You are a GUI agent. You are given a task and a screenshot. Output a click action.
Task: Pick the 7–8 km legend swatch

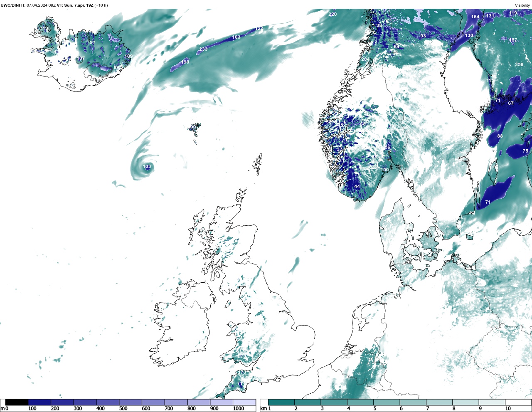(439, 402)
